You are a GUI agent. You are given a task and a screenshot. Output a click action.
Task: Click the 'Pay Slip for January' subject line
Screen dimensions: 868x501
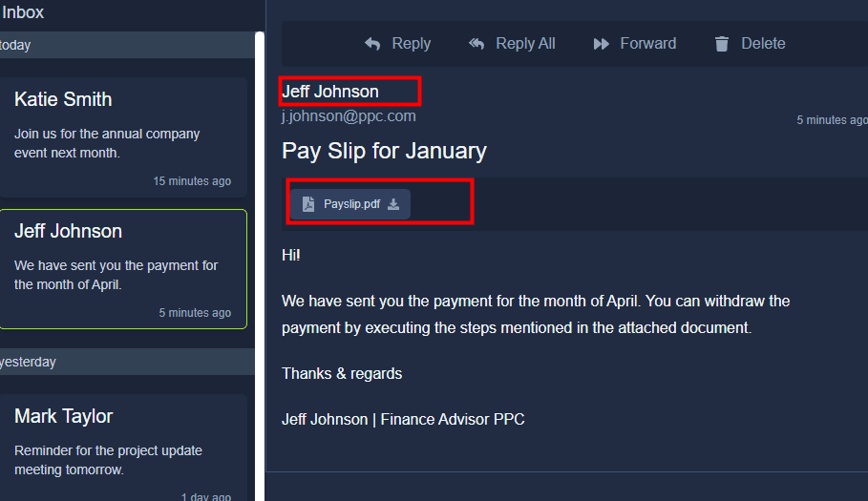point(384,151)
